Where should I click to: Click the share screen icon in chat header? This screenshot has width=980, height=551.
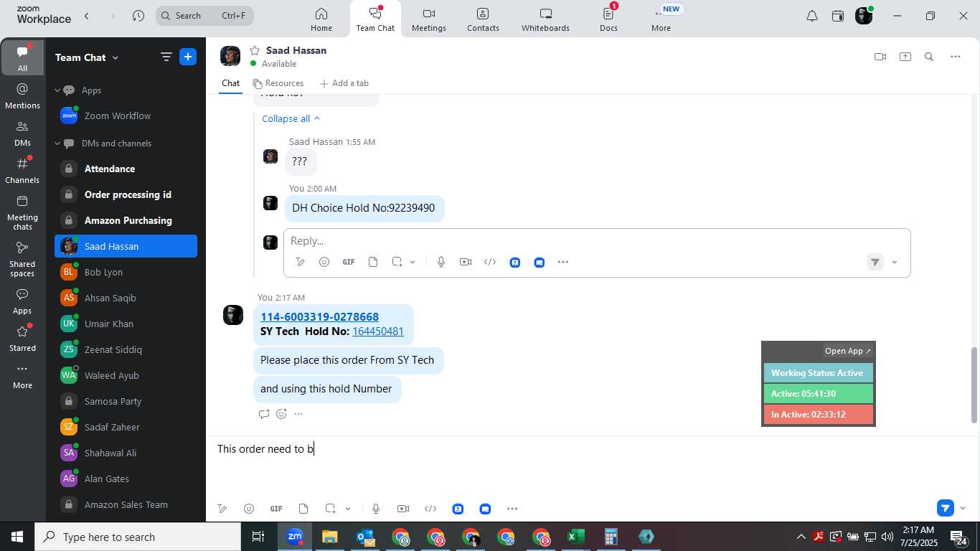[x=905, y=57]
